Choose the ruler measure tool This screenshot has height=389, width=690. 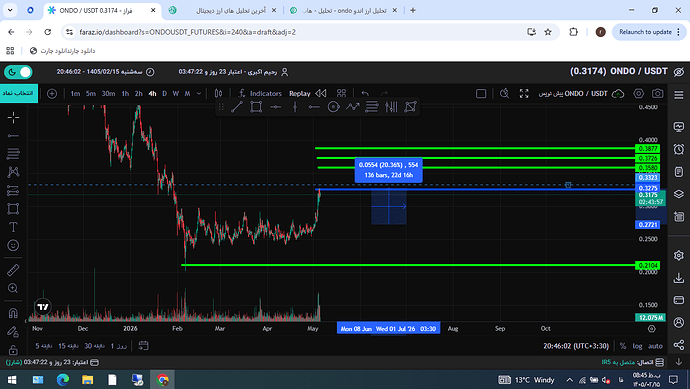pyautogui.click(x=13, y=270)
